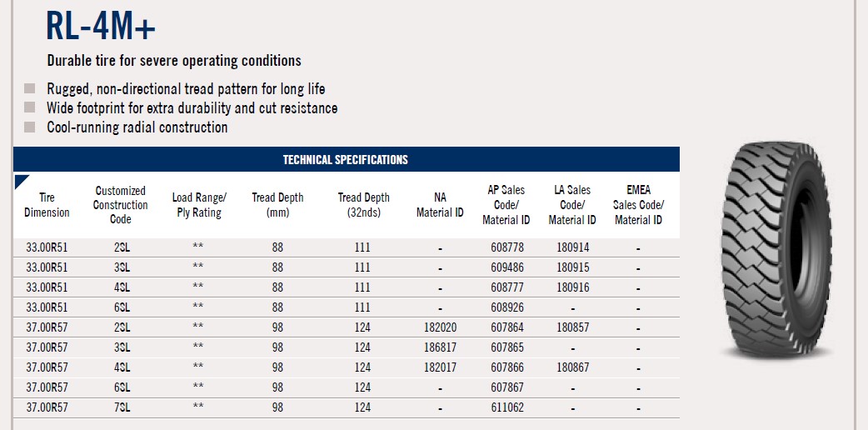
Task: Click the Customized Construction Code column header
Action: [121, 205]
